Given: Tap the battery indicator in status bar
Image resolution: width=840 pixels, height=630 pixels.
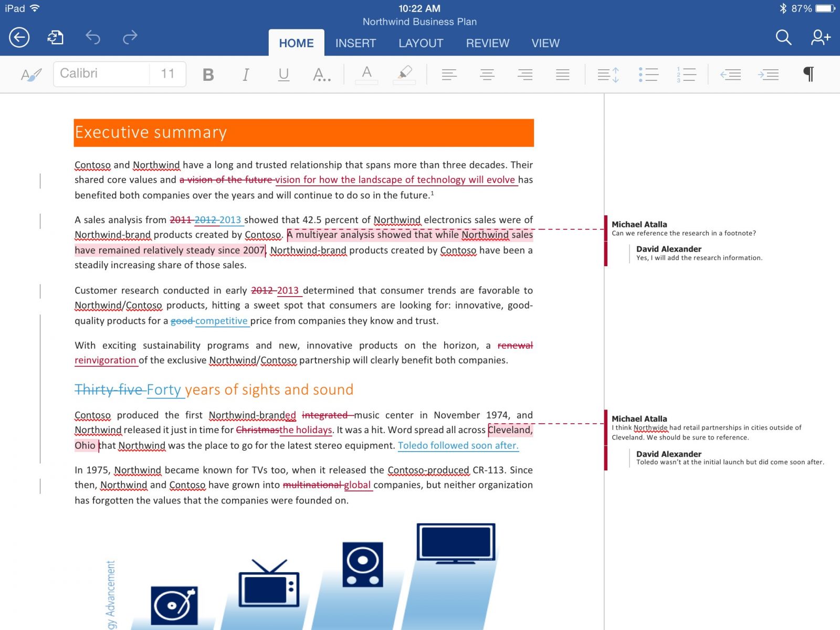Looking at the screenshot, I should (825, 8).
